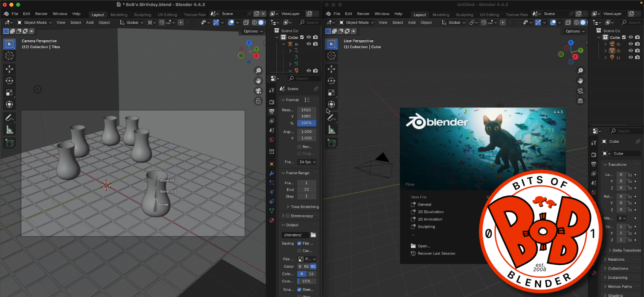This screenshot has width=644, height=297.
Task: Open Add menu in BoB's Birthday viewport header
Action: [x=90, y=23]
